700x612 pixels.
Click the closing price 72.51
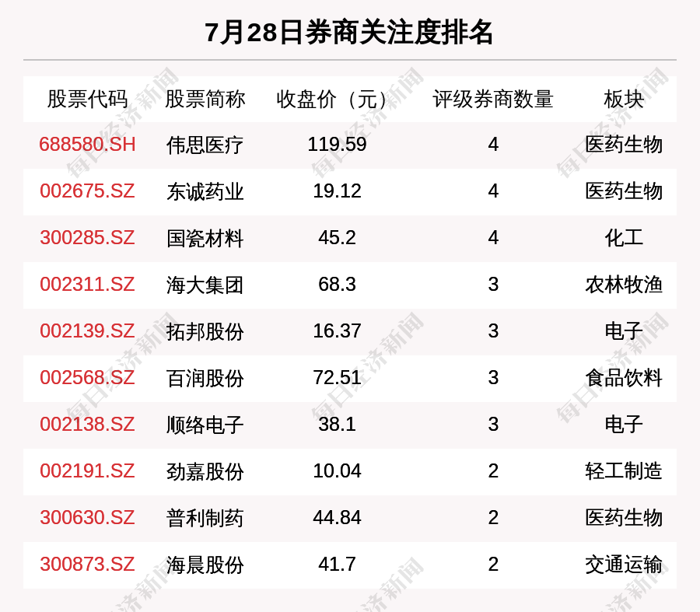337,378
